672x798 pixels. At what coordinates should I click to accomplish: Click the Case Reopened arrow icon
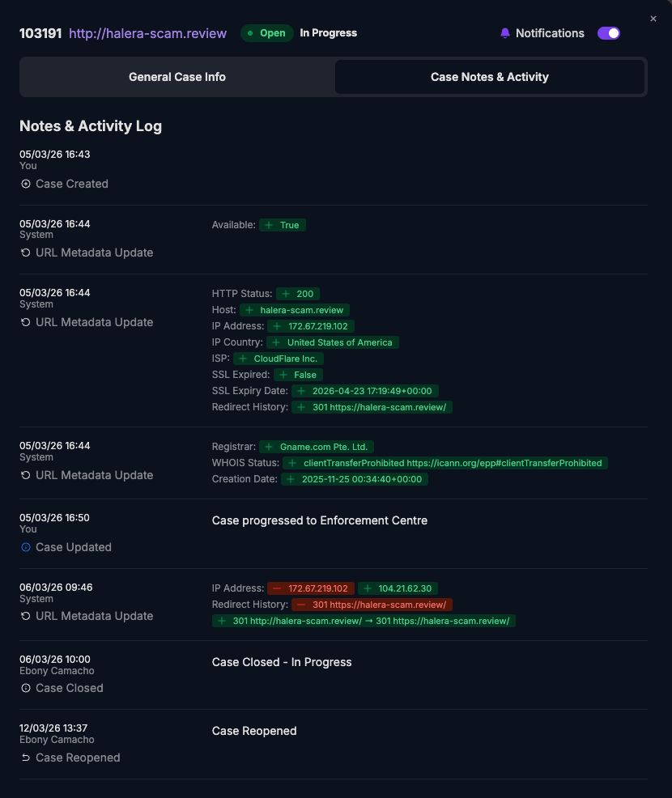pos(26,758)
